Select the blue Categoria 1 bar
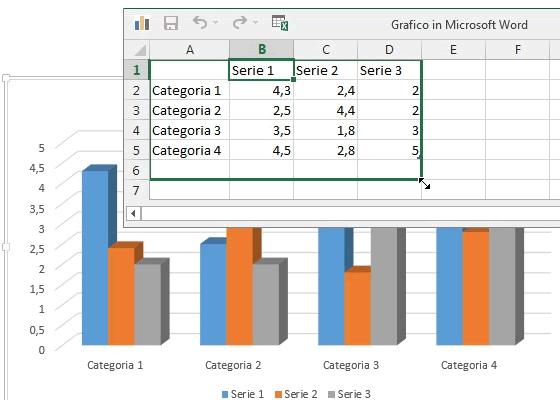560x400 pixels. [95, 258]
